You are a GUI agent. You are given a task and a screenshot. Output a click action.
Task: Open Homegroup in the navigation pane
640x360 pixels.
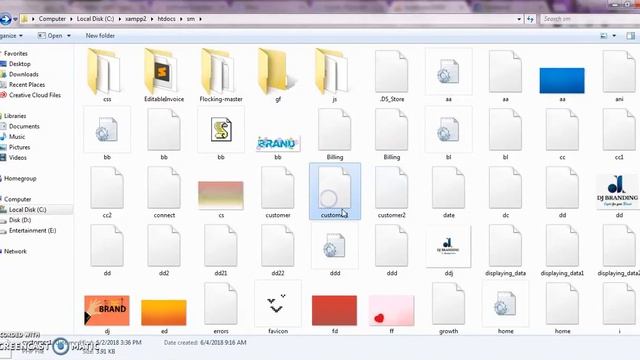click(x=20, y=179)
